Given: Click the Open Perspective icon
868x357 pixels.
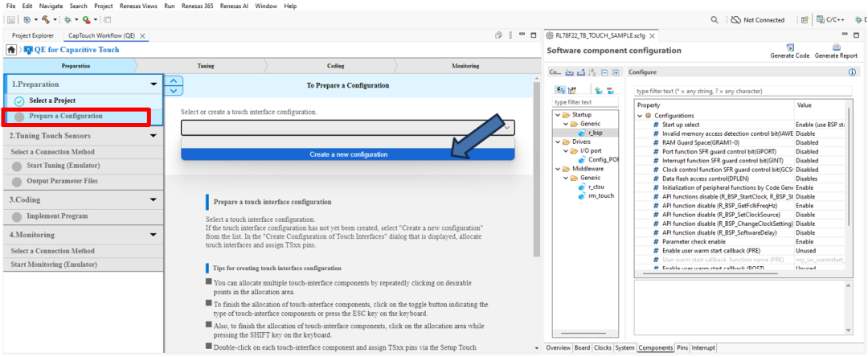Looking at the screenshot, I should (x=805, y=20).
